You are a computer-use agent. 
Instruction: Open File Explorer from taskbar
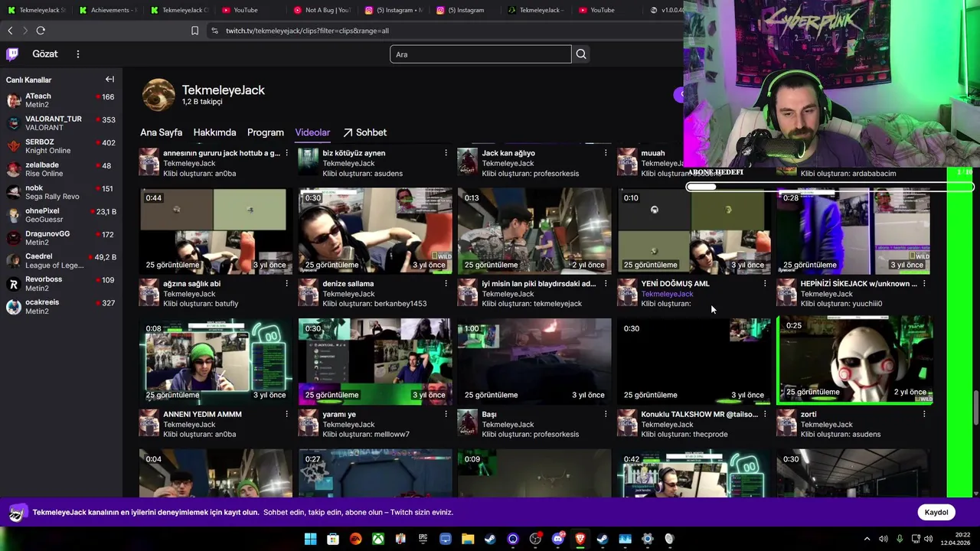(468, 539)
